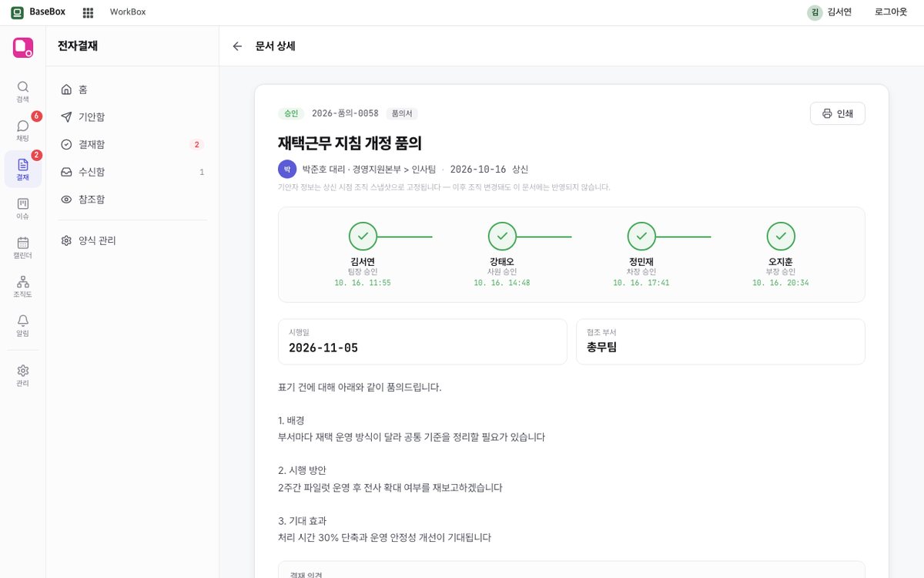
Task: Click 김서연 approval check circle
Action: pos(363,236)
